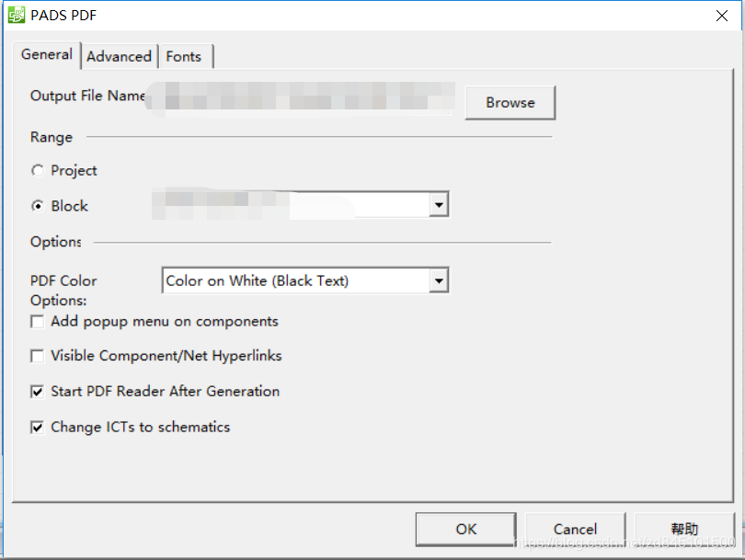745x560 pixels.
Task: Open the PDF Color Options dropdown
Action: click(305, 280)
